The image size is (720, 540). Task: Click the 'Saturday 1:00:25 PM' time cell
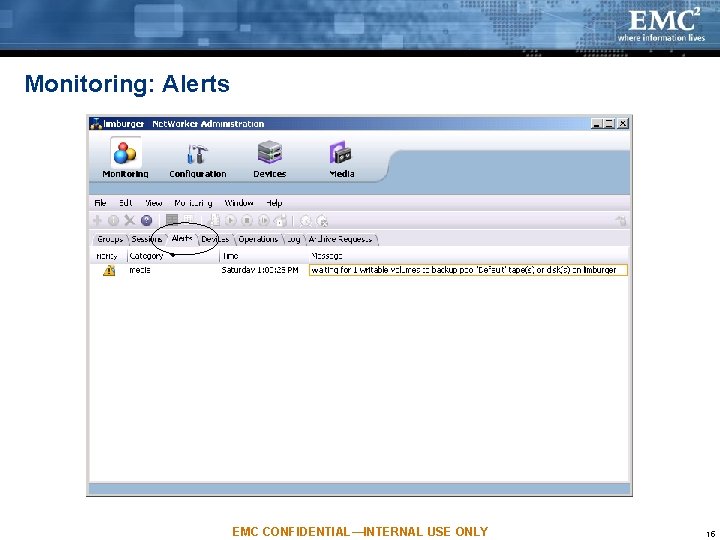pyautogui.click(x=260, y=270)
